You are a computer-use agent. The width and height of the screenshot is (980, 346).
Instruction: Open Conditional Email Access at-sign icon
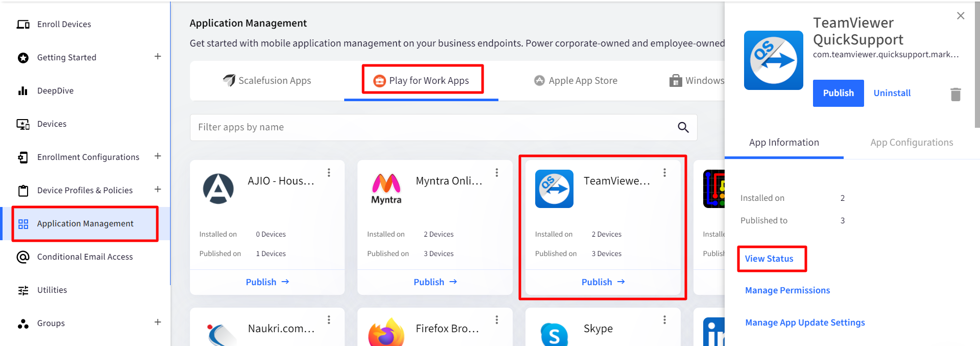23,257
